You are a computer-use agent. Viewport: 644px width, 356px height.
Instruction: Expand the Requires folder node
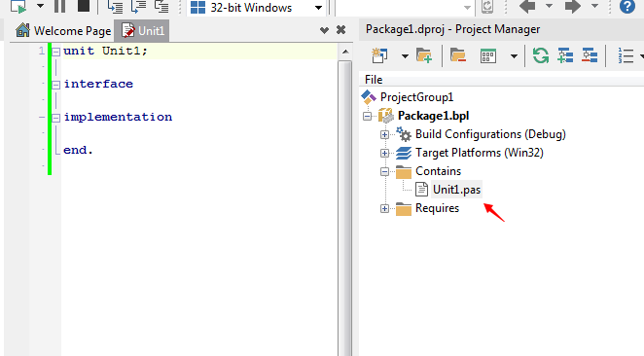(x=384, y=208)
